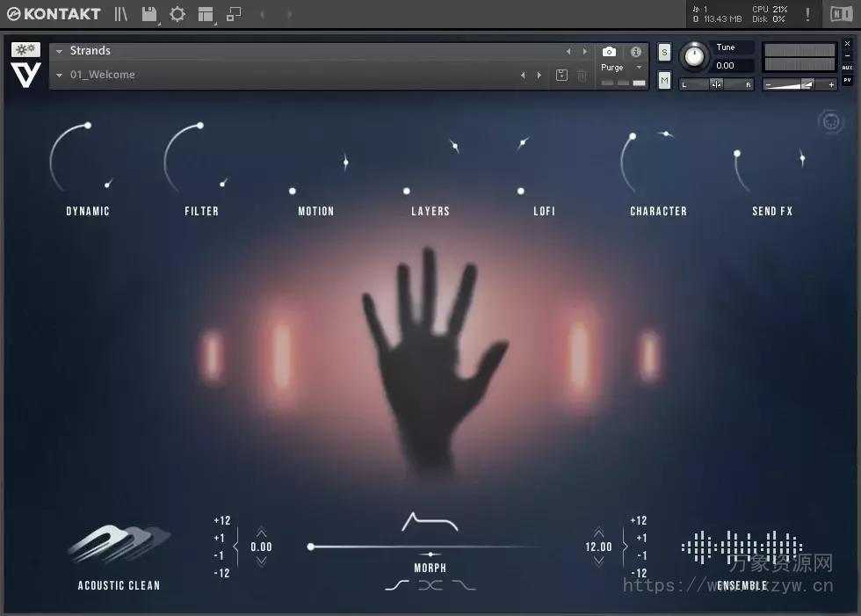Expand the Strands multi rack header

tap(58, 50)
